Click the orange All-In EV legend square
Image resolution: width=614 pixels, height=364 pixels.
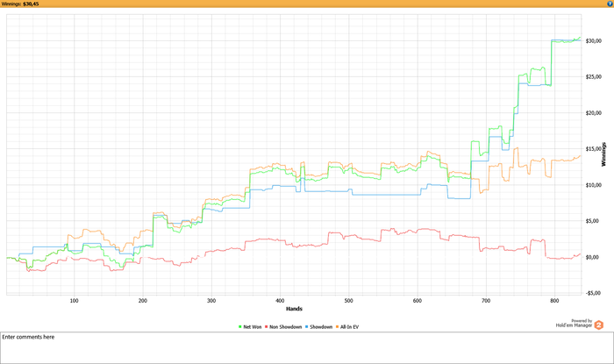coord(339,327)
